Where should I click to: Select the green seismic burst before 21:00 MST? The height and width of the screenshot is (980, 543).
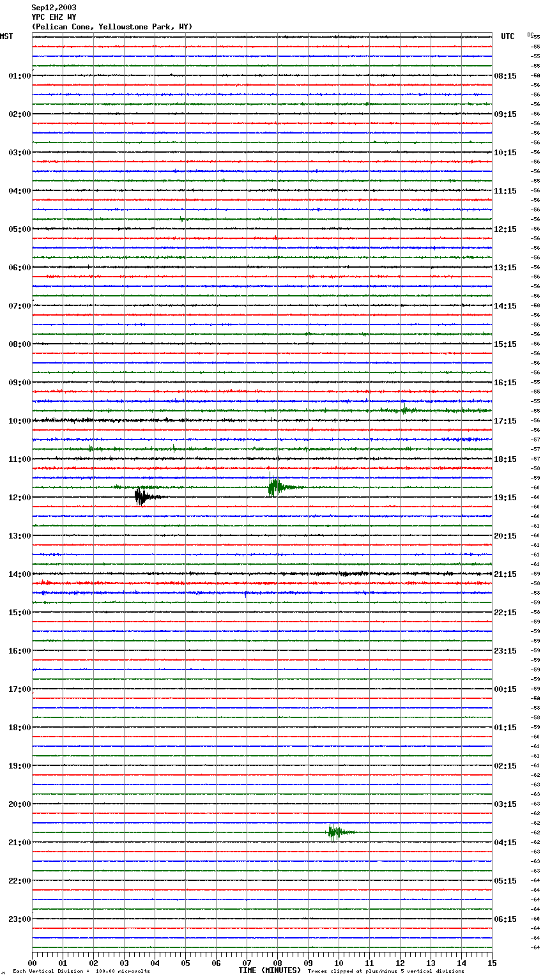[x=333, y=832]
